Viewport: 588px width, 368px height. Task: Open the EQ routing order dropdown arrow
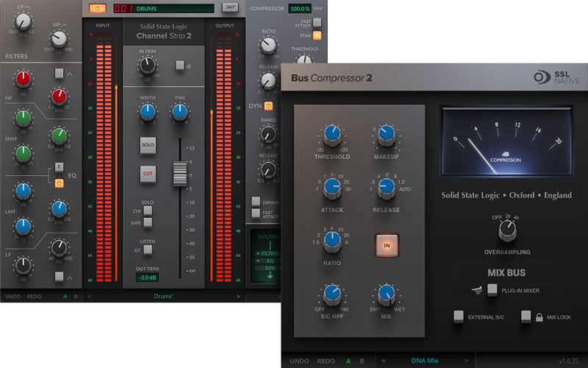coord(258,261)
